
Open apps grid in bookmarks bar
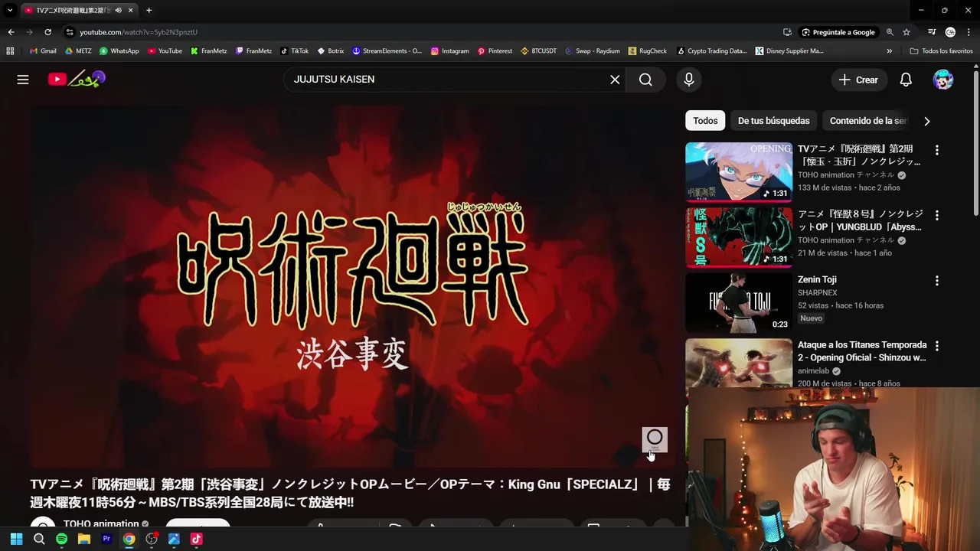click(x=10, y=51)
